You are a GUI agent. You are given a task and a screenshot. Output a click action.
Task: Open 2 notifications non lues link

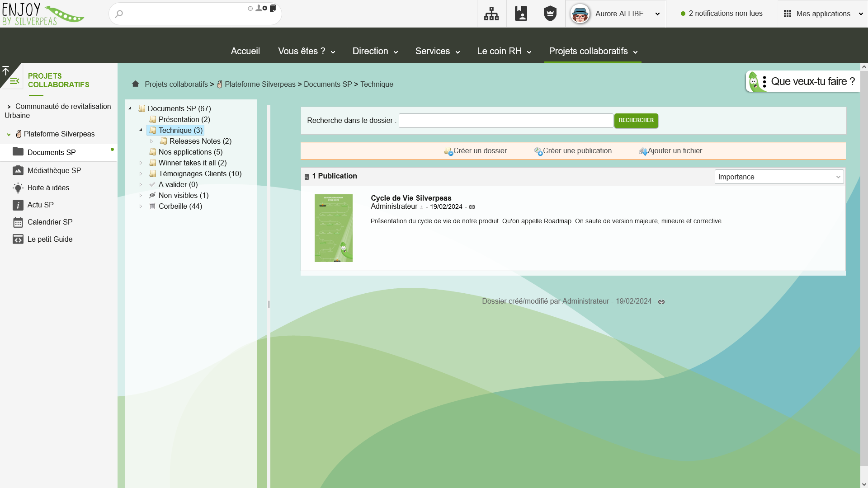tap(726, 14)
